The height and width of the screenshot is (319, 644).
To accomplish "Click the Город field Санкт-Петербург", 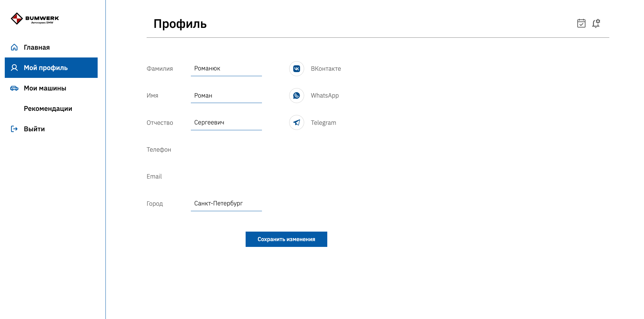I will click(x=226, y=203).
